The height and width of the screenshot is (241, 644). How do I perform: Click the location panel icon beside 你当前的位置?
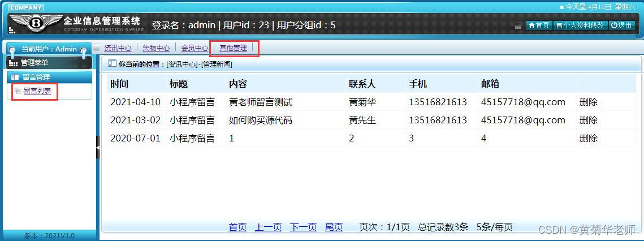pos(112,64)
